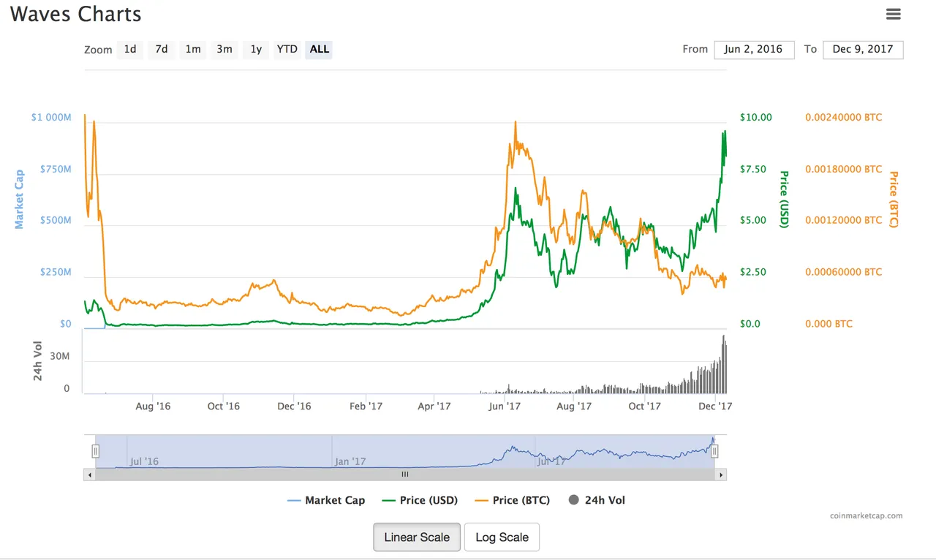Click the $5.00 USD price axis label
This screenshot has width=936, height=560.
pyautogui.click(x=753, y=220)
